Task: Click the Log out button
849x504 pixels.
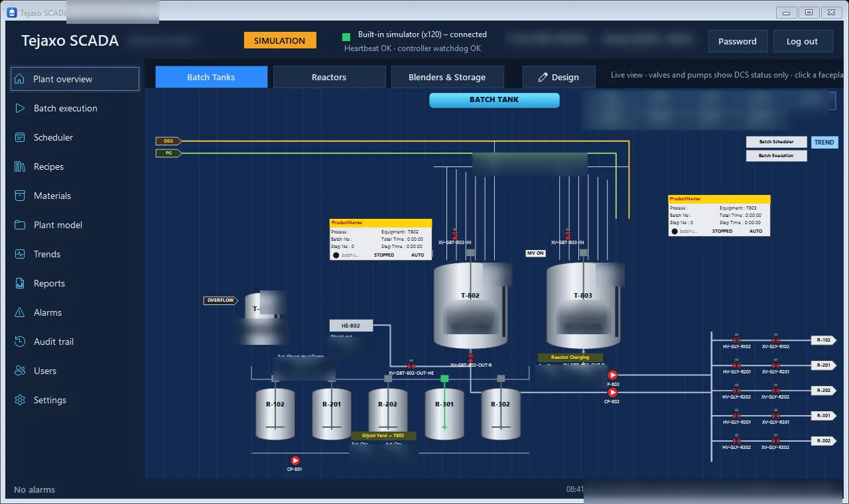Action: [x=803, y=41]
